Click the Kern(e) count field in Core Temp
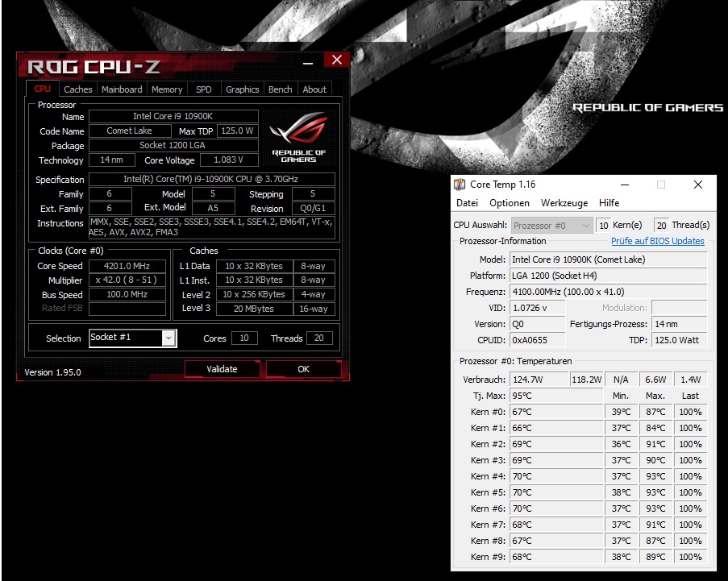 pos(603,226)
